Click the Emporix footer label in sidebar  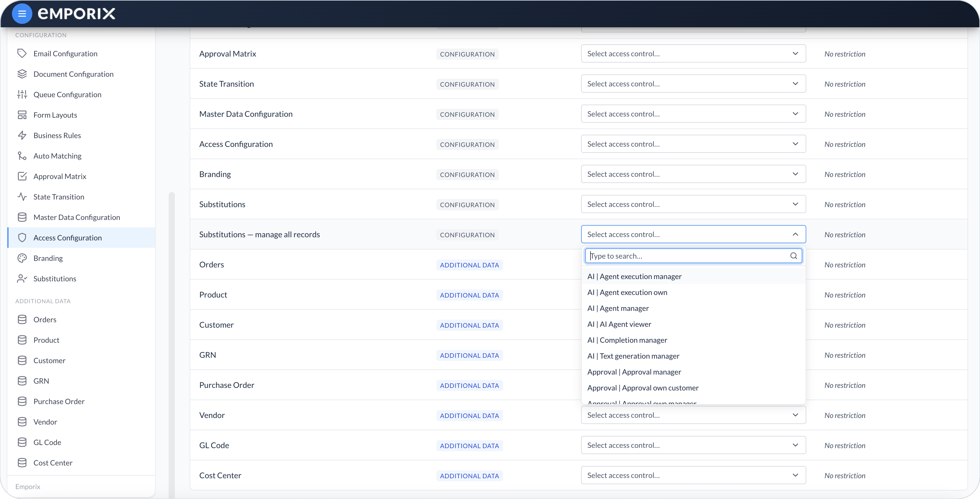tap(28, 486)
